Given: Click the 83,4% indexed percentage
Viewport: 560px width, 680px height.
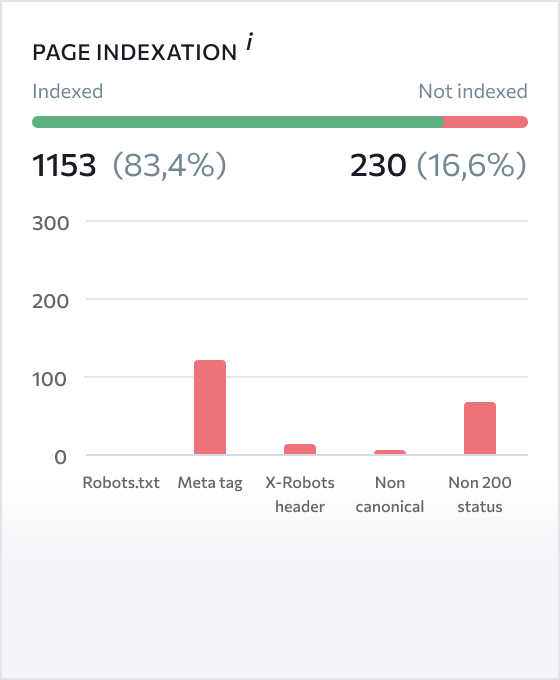Looking at the screenshot, I should [x=170, y=165].
